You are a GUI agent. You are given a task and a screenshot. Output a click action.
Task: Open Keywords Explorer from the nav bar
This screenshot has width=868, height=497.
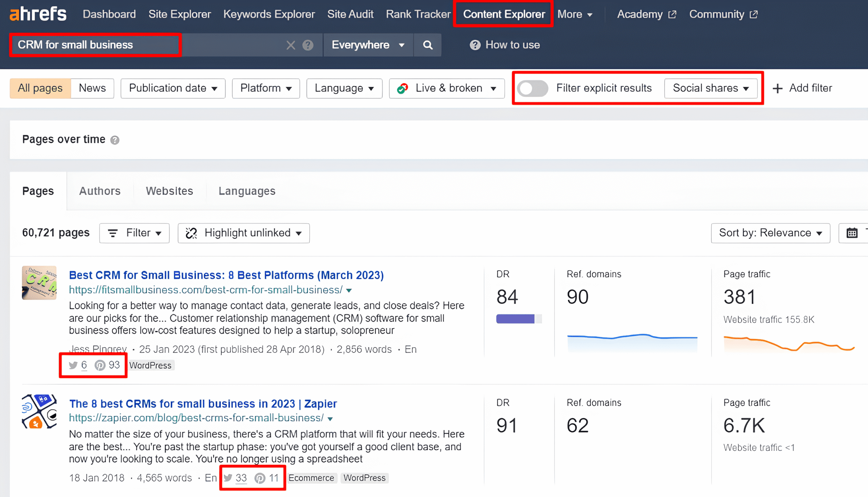pyautogui.click(x=269, y=14)
